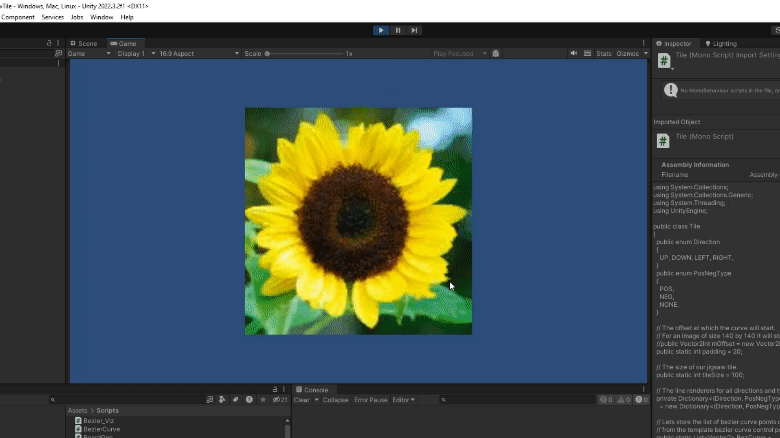780x438 pixels.
Task: Open the Component menu
Action: pyautogui.click(x=18, y=17)
